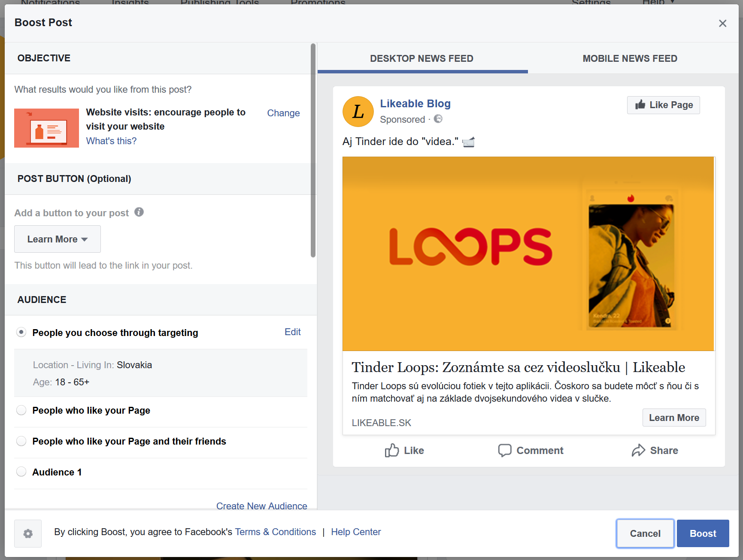Click the objective website visits thumbnail icon
The width and height of the screenshot is (743, 560).
[x=46, y=128]
